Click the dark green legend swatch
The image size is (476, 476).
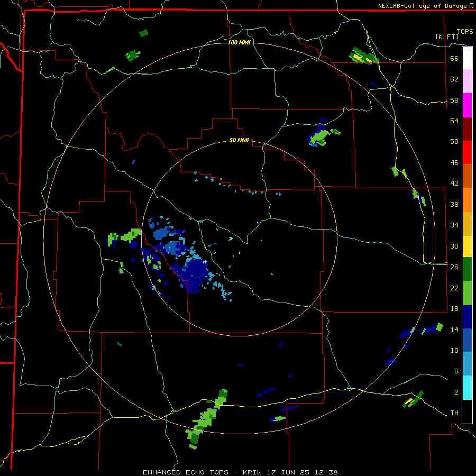coord(467,269)
